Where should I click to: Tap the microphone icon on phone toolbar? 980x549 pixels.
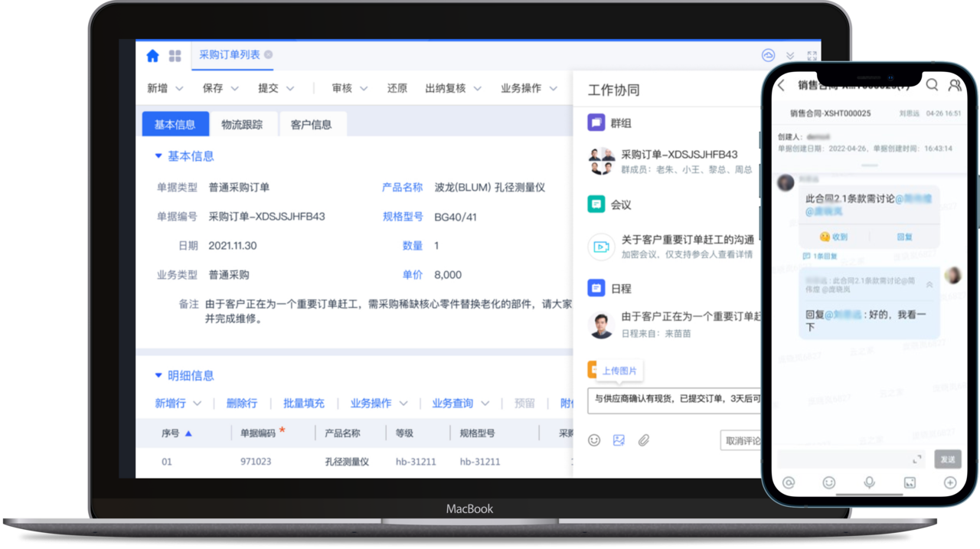pyautogui.click(x=869, y=482)
